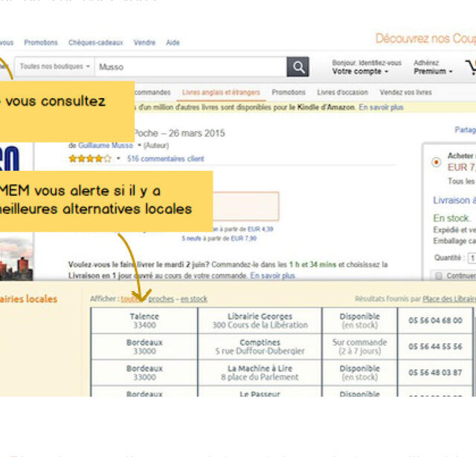
Task: Click the Découvrez nos Coupons banner
Action: (x=425, y=39)
